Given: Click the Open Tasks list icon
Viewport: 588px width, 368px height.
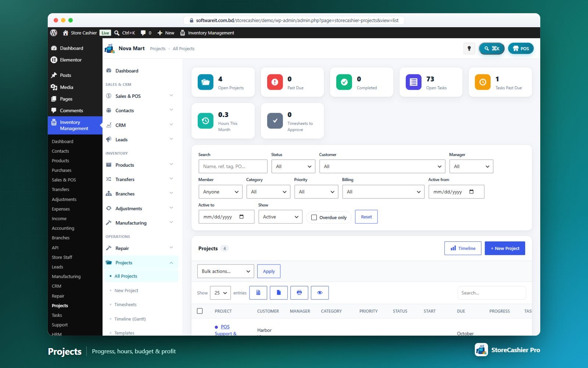Looking at the screenshot, I should tap(413, 82).
